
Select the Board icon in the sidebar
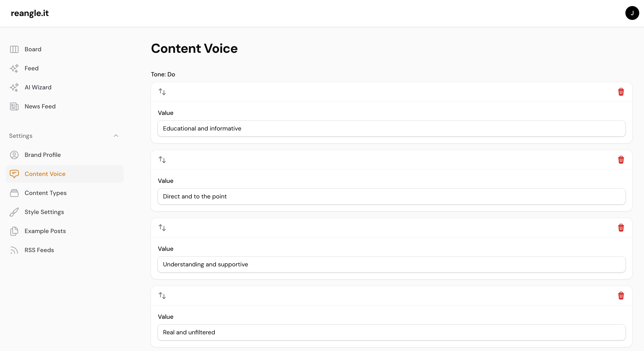pos(14,49)
